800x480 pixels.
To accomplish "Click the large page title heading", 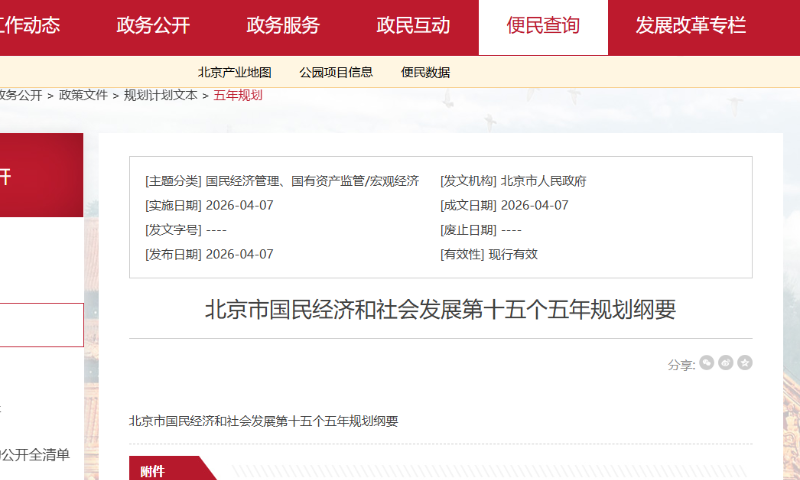I will [441, 310].
